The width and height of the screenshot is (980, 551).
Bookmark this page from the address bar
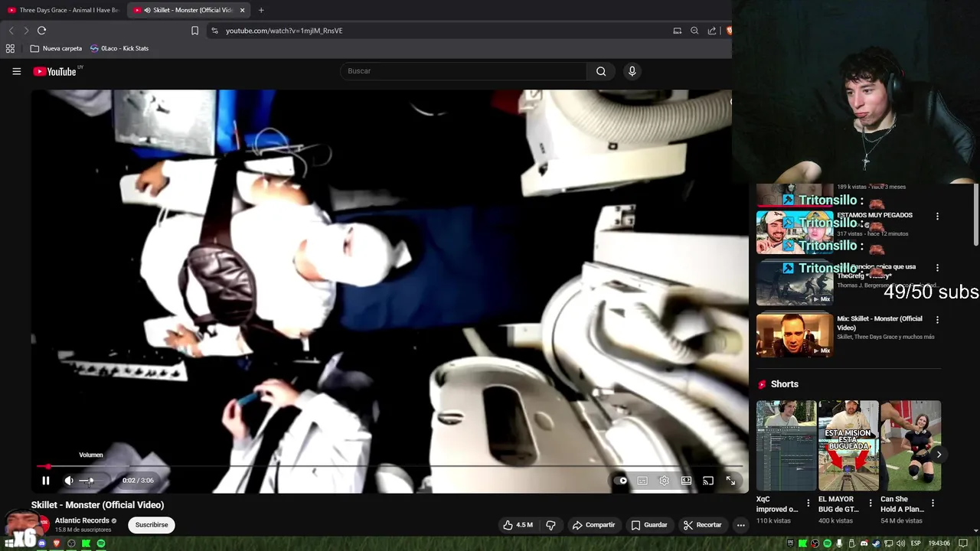pos(194,31)
